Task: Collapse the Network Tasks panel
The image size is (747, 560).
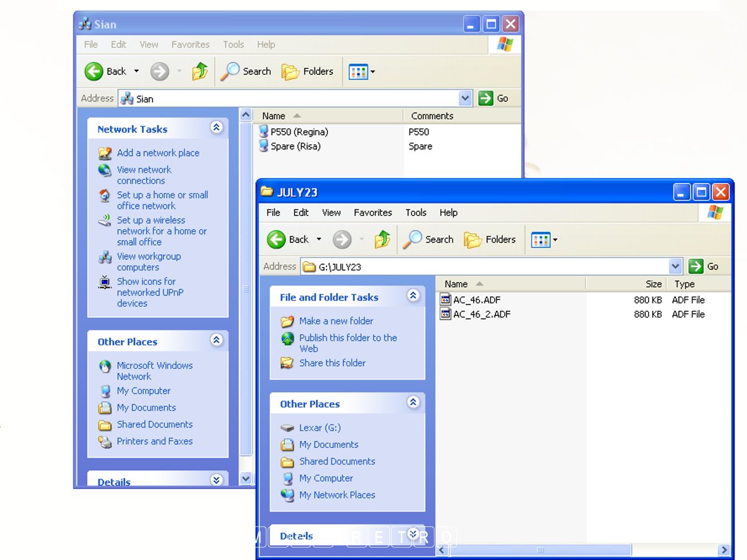Action: pos(216,128)
